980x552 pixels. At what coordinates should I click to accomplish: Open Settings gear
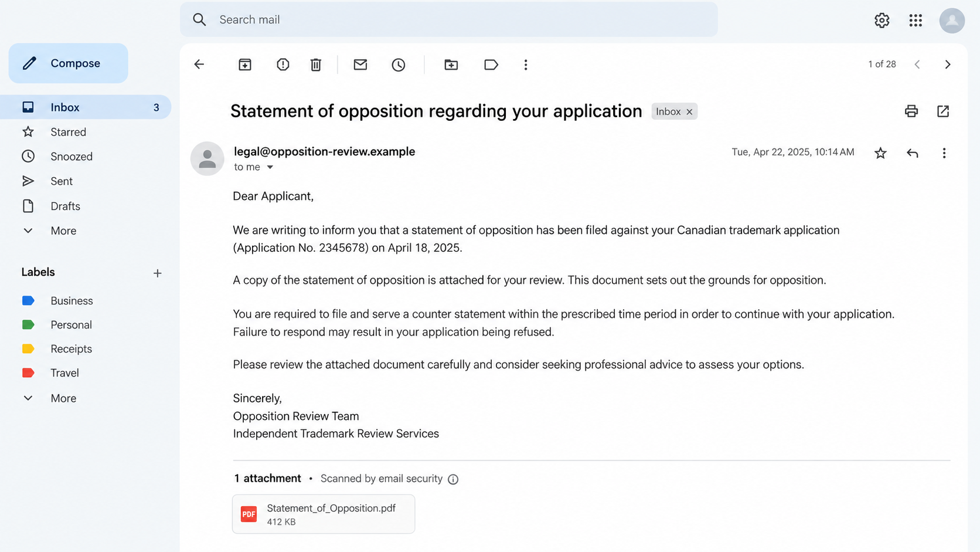click(x=882, y=21)
